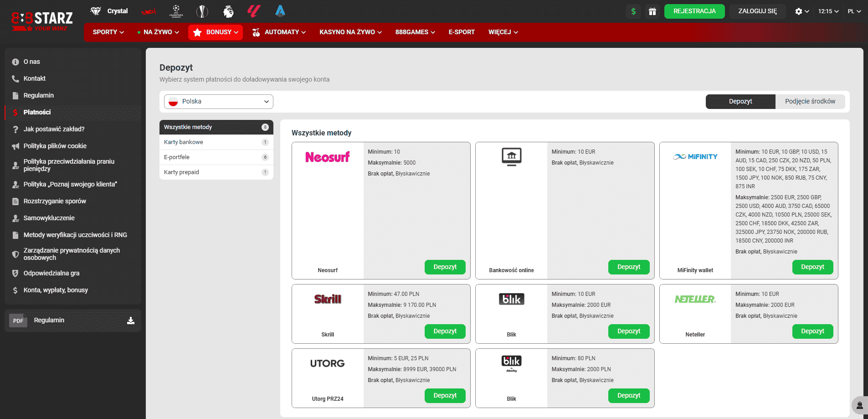
Task: Click the Regulamin document icon in sidebar
Action: (15, 96)
